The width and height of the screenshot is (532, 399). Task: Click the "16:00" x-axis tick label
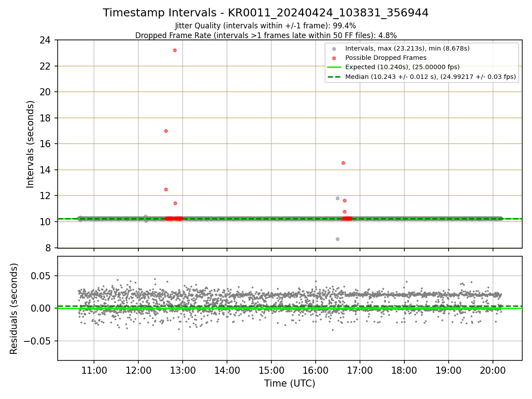[316, 370]
